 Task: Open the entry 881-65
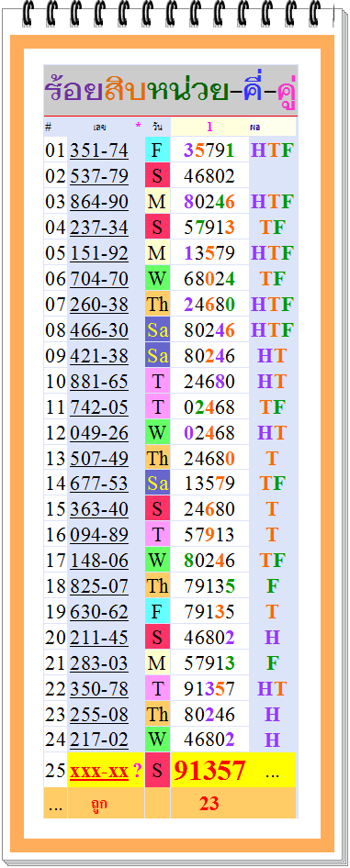tap(99, 382)
